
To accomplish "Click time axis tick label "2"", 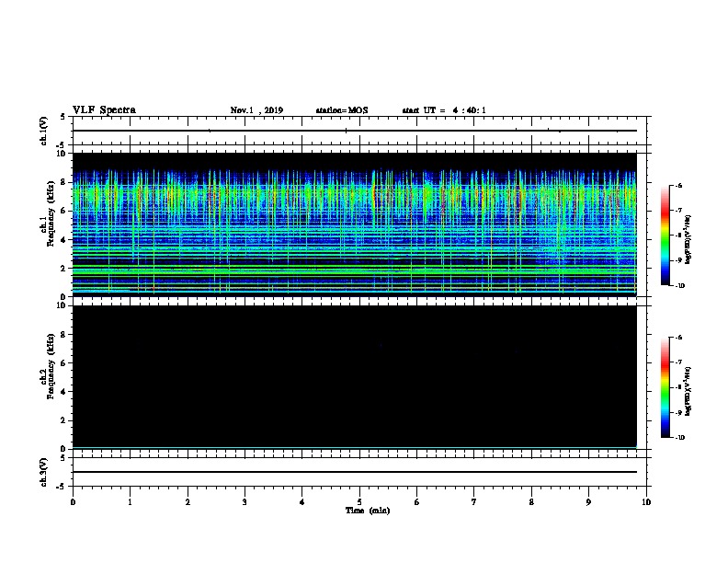I will (188, 501).
